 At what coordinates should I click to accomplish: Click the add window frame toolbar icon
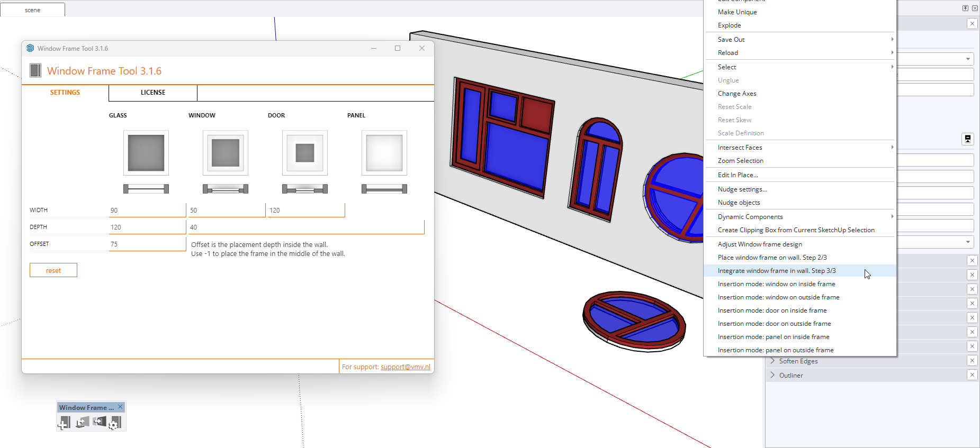coord(64,423)
